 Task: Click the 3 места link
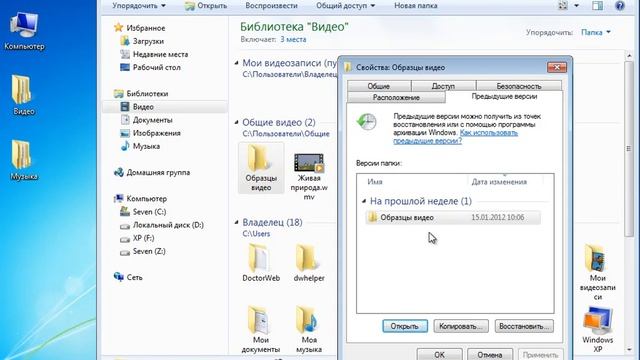(x=293, y=40)
